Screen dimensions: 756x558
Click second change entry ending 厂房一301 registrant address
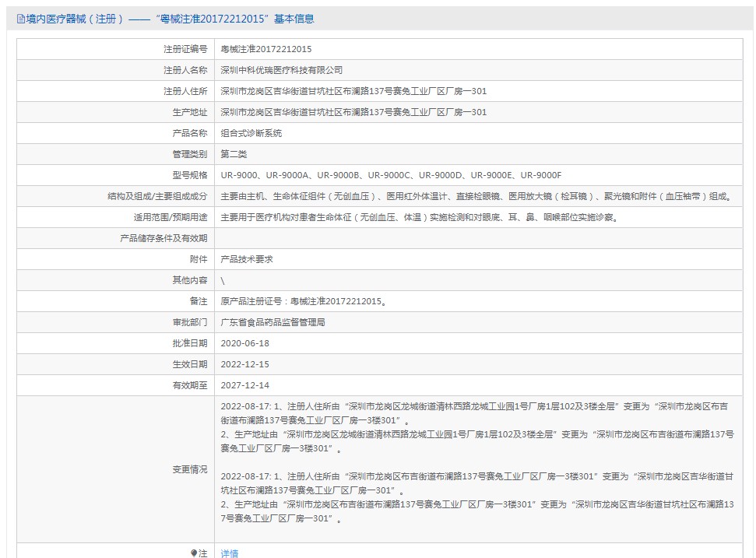476,483
